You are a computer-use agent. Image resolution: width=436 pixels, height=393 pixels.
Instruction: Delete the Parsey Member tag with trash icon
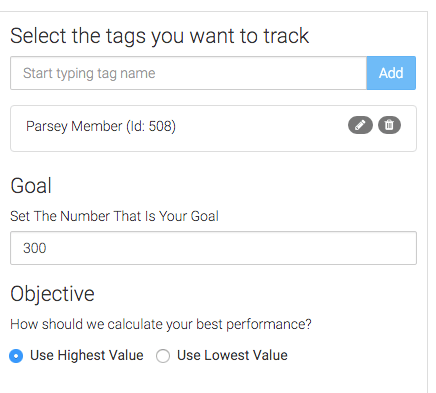click(389, 125)
